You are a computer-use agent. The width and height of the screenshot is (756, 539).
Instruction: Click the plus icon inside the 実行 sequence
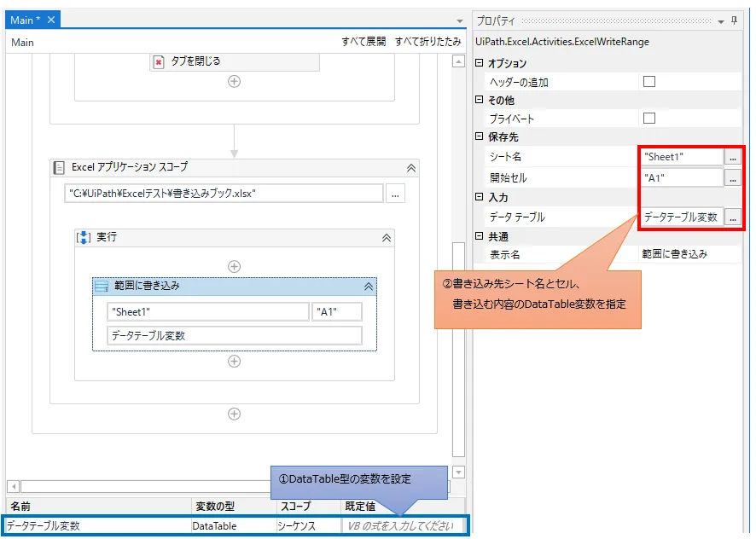(233, 266)
